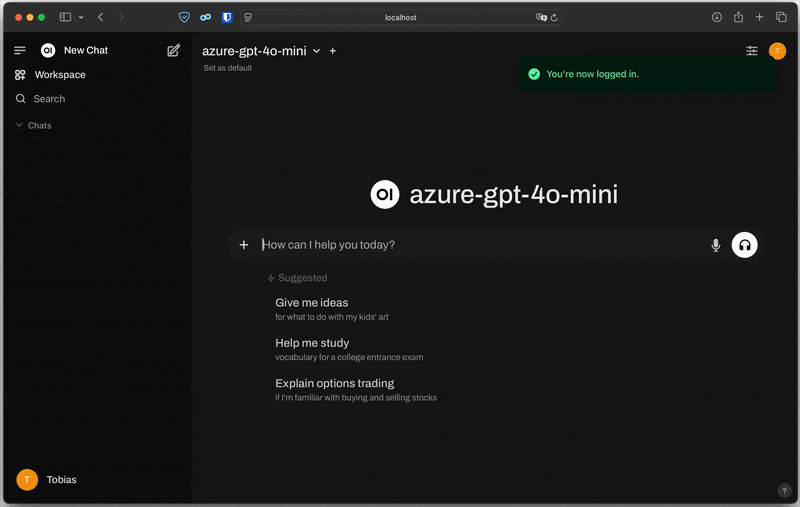Select the Give me ideas suggestion

[x=332, y=309]
